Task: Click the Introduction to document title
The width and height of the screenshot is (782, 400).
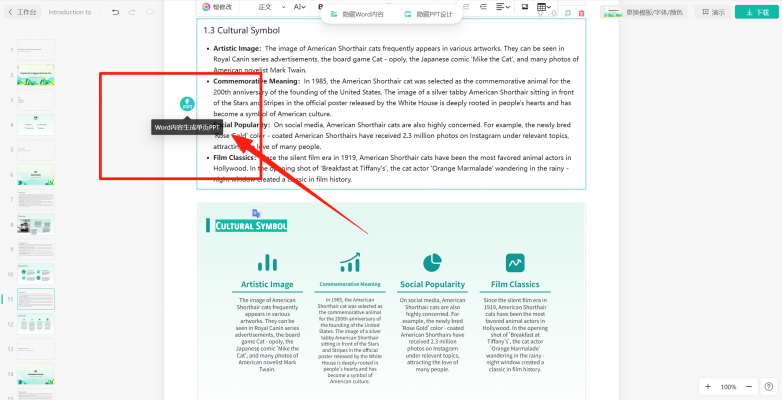Action: (x=70, y=12)
